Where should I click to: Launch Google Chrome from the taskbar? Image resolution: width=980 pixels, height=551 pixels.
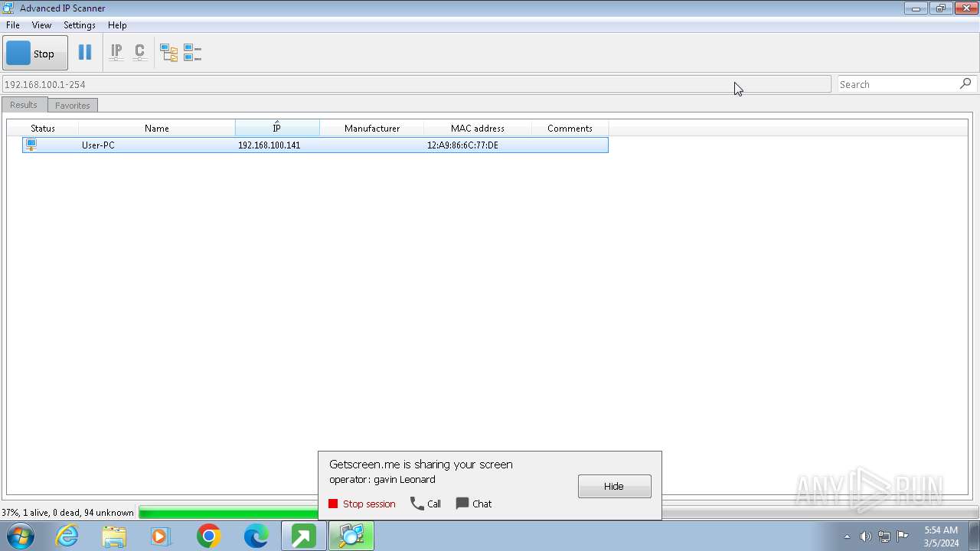point(208,536)
